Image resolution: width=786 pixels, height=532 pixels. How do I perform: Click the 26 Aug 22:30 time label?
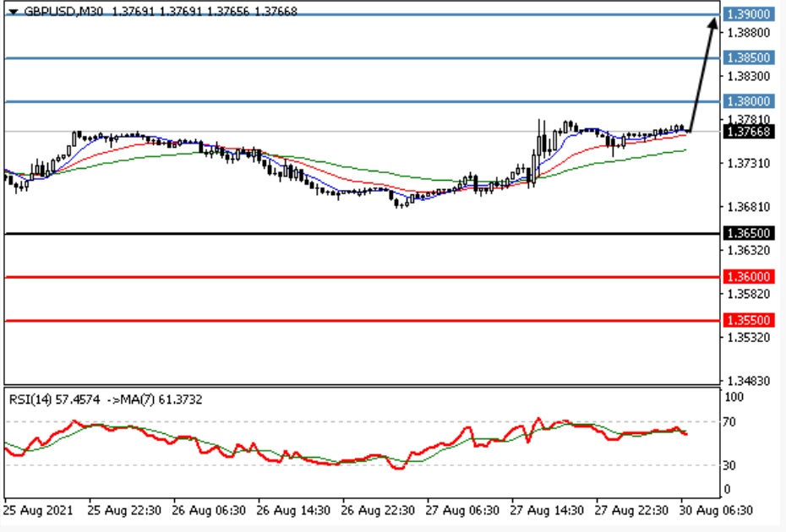click(378, 510)
